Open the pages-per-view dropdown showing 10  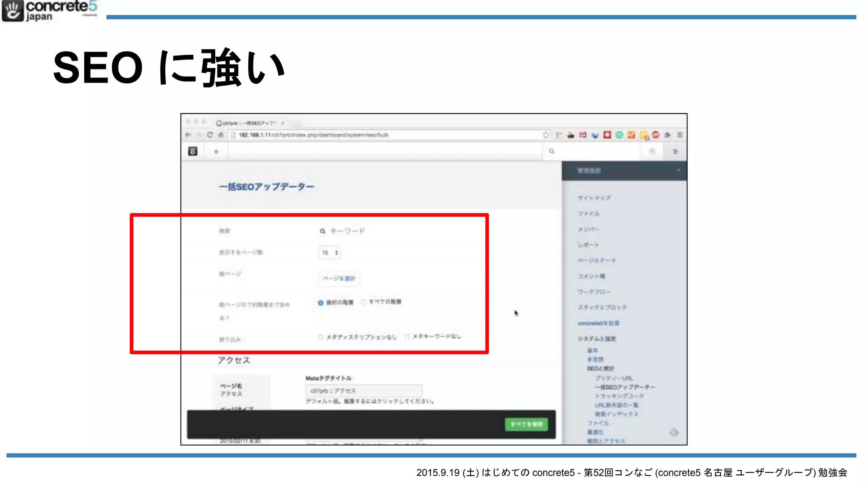click(329, 252)
